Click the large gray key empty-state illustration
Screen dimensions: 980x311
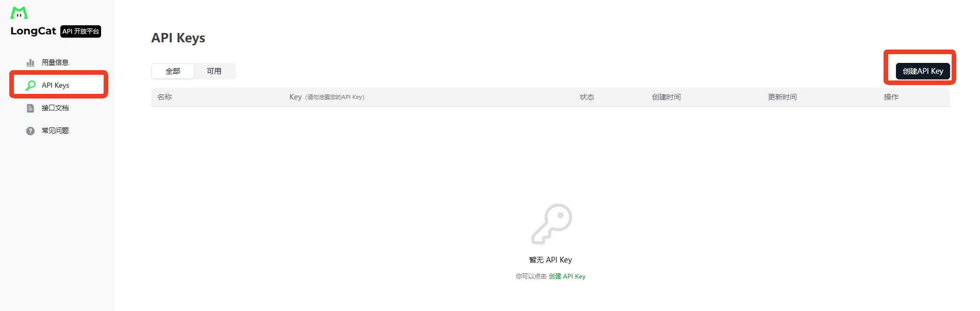point(551,224)
